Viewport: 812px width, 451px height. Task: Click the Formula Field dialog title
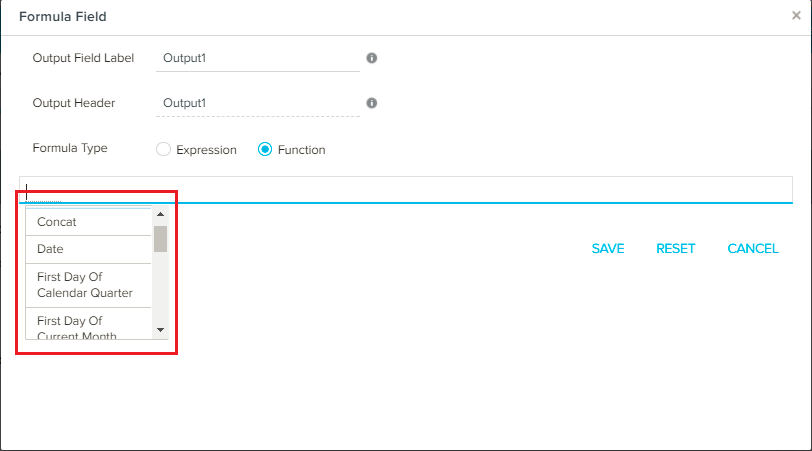coord(63,17)
